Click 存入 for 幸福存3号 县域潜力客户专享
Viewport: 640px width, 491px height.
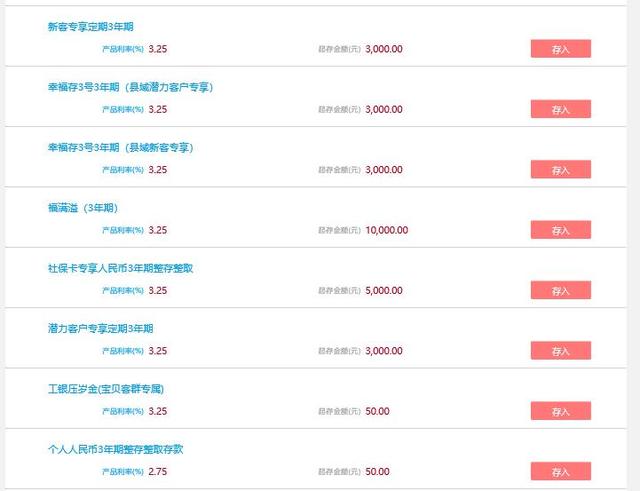point(560,109)
